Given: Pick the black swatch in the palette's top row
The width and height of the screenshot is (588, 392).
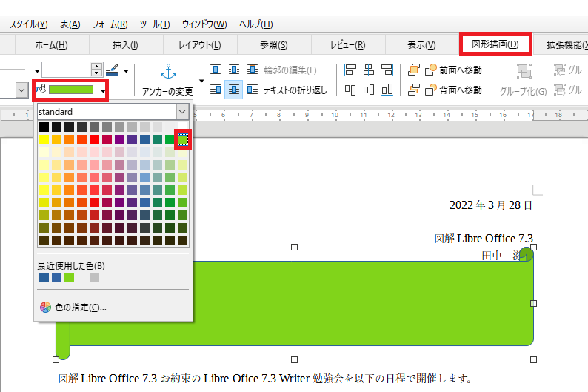Looking at the screenshot, I should [44, 127].
